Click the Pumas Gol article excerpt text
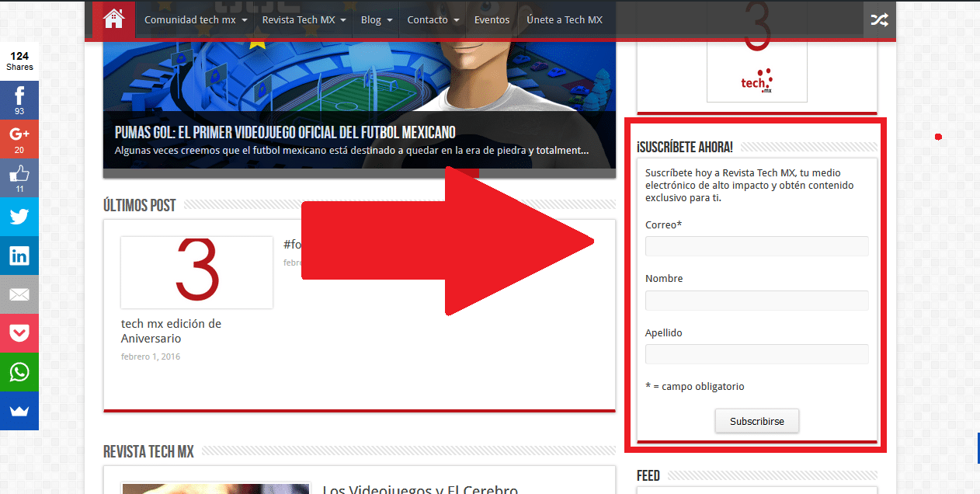The width and height of the screenshot is (980, 494). (x=352, y=150)
